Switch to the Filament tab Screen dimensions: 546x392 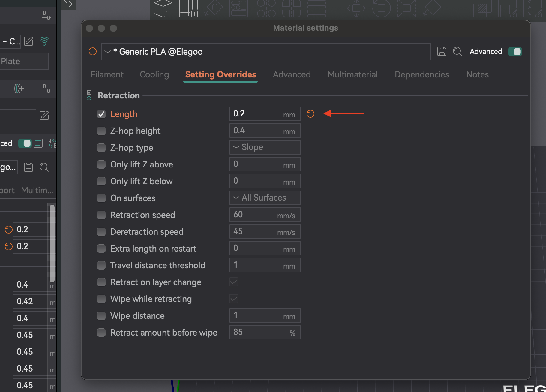coord(107,74)
